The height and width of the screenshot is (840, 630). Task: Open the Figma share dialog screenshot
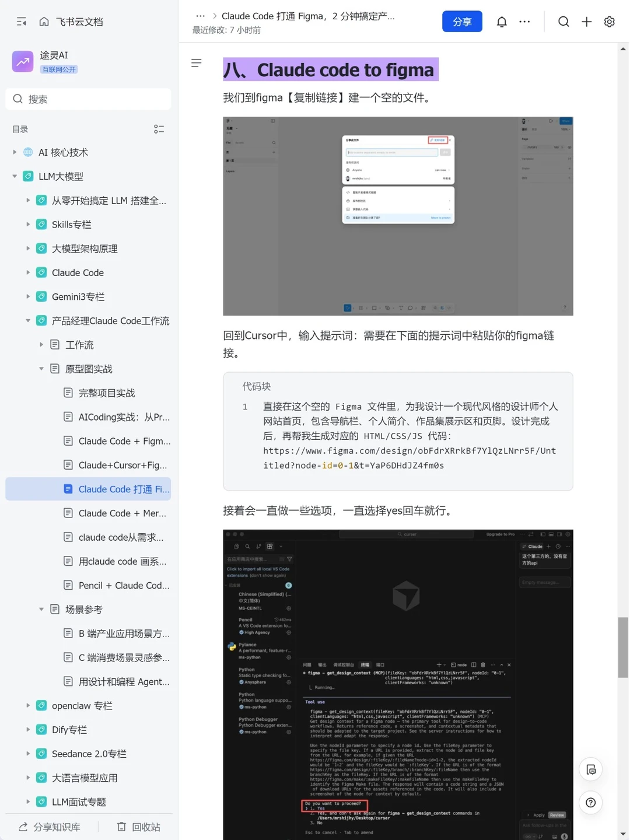click(398, 216)
